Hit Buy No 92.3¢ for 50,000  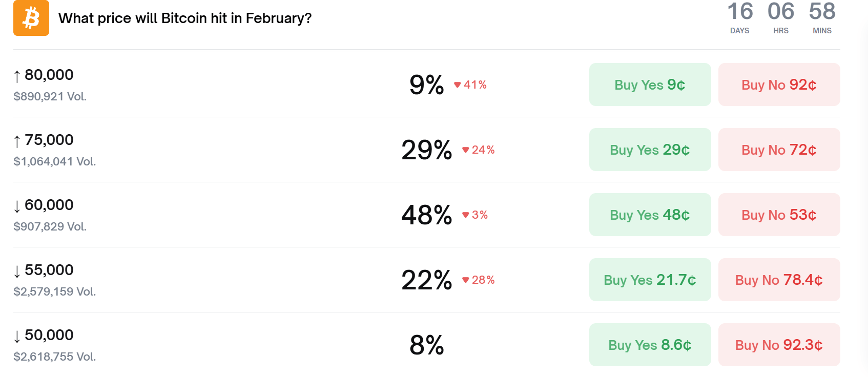pyautogui.click(x=779, y=345)
